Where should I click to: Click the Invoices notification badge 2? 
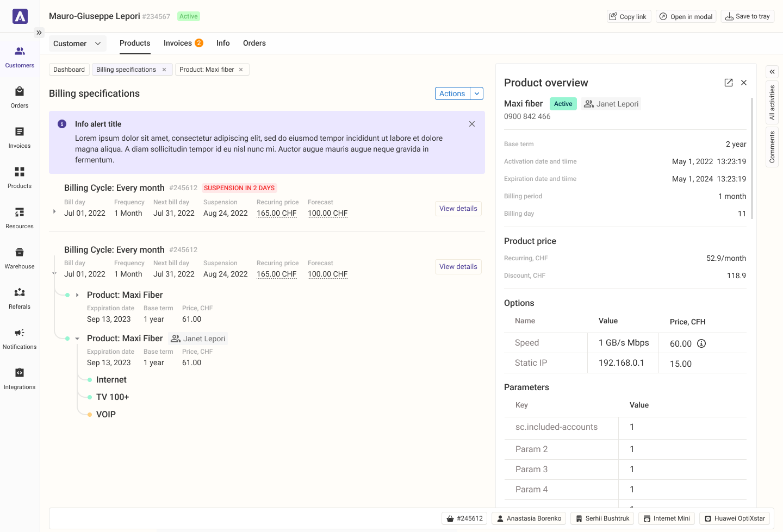click(199, 43)
